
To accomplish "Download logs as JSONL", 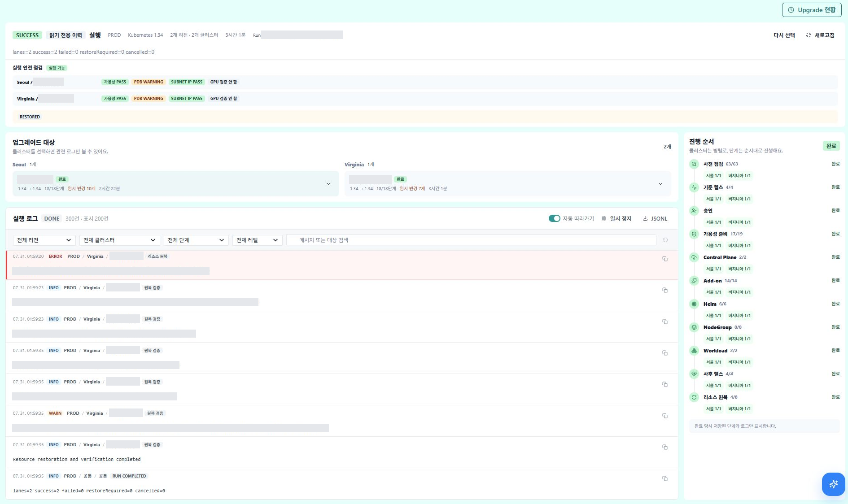I will coord(655,218).
